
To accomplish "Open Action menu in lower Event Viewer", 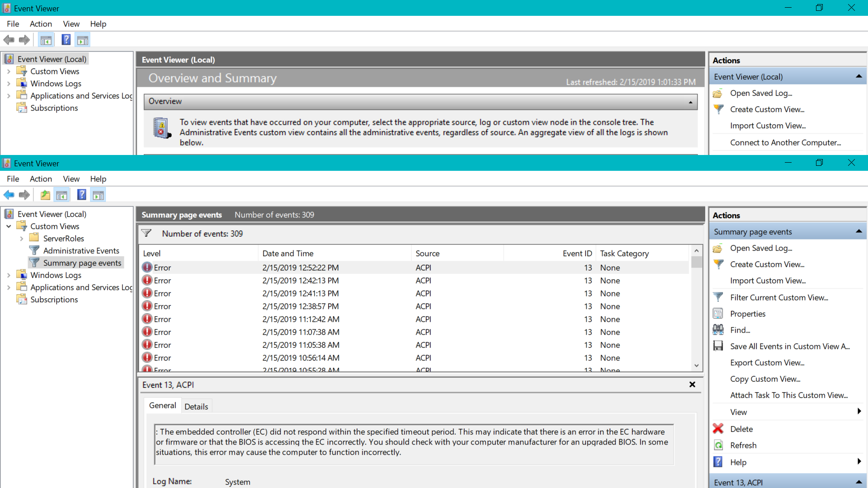I will point(41,179).
